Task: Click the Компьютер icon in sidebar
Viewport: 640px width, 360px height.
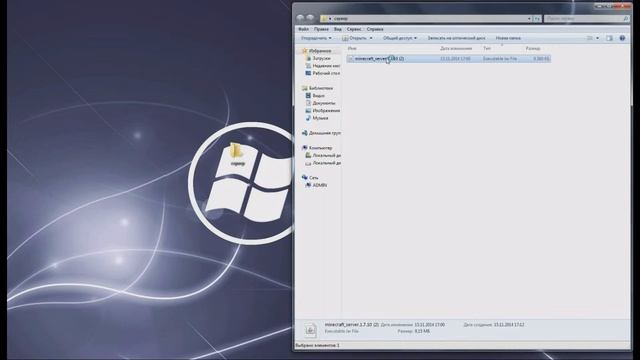Action: coord(304,148)
